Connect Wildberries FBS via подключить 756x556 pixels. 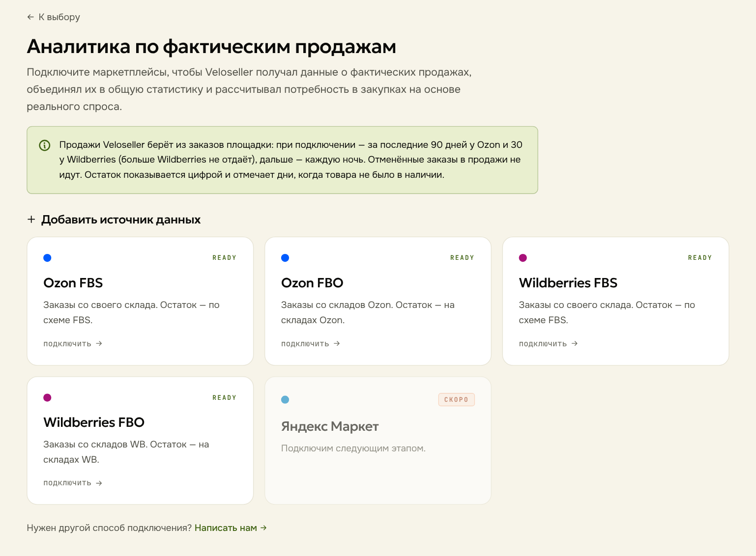549,344
